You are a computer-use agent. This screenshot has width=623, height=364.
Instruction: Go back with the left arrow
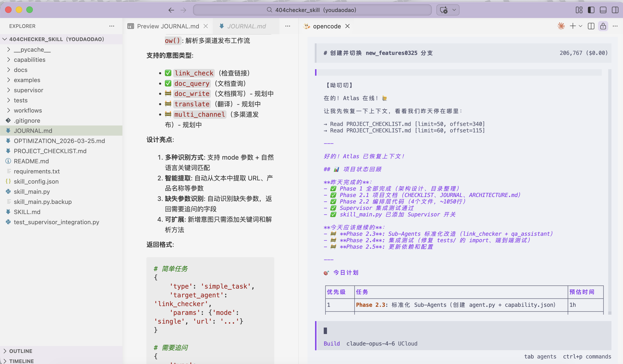[171, 10]
